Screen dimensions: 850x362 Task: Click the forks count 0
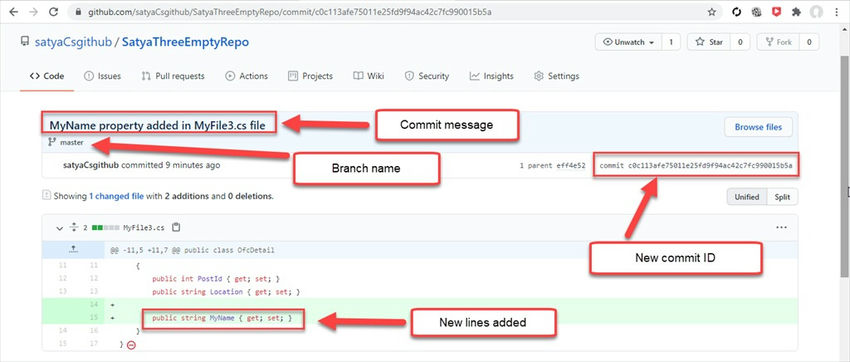(809, 42)
